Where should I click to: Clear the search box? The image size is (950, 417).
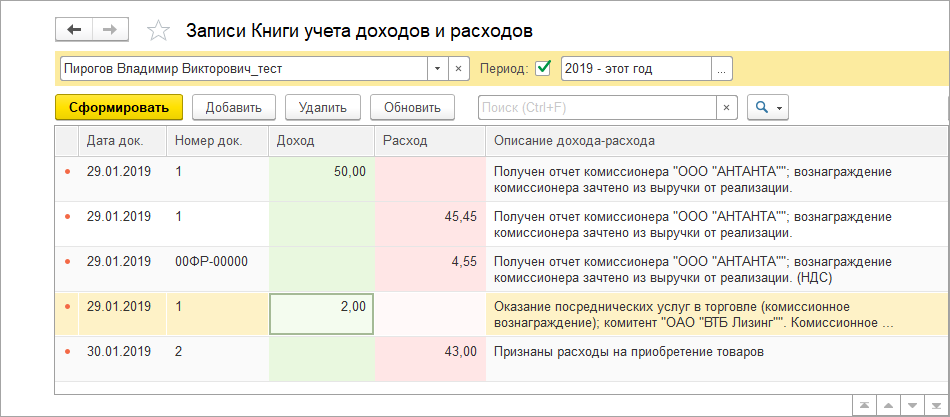click(x=727, y=107)
